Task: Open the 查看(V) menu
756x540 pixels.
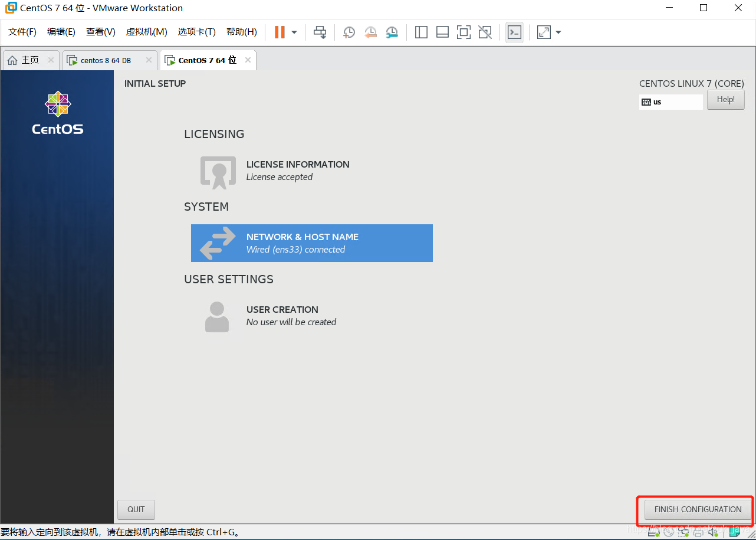Action: pos(101,32)
